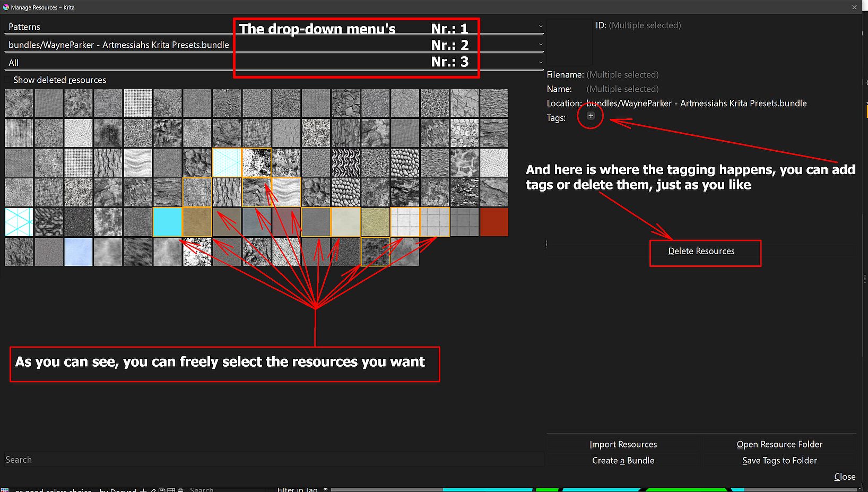Click into the Search field
Screen dimensions: 868x492
click(x=273, y=460)
